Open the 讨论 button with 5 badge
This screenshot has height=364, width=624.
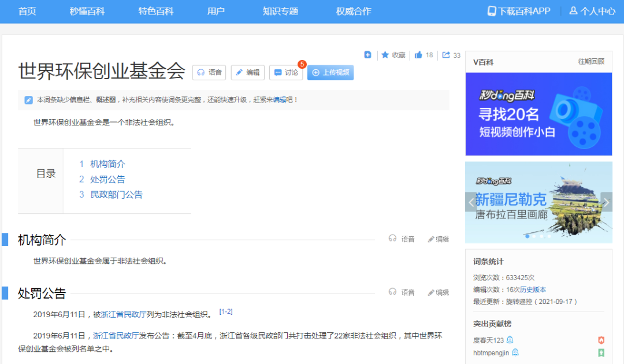286,72
